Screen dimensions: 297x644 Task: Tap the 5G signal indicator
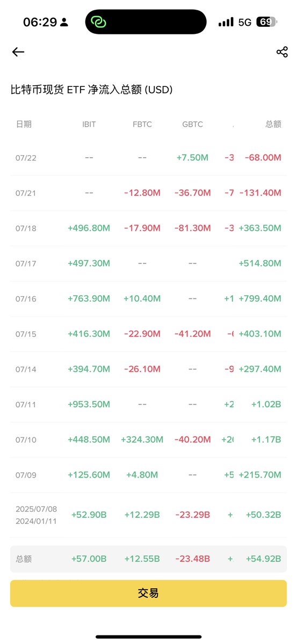tap(245, 22)
